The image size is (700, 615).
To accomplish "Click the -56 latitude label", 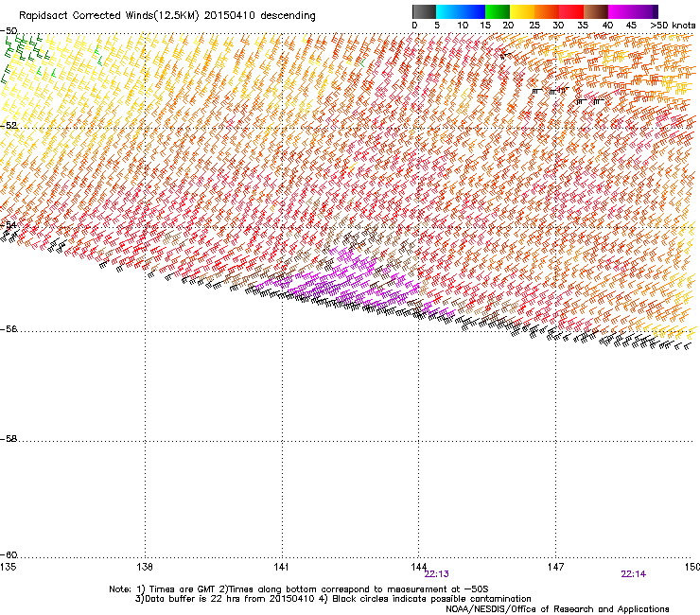I will point(9,329).
